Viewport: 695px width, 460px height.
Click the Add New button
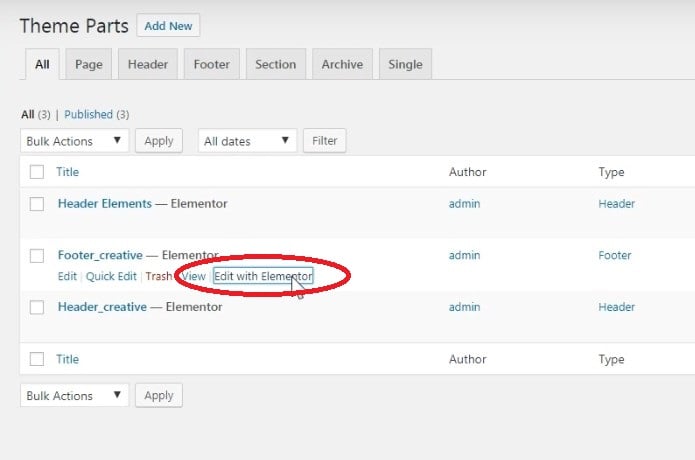169,25
